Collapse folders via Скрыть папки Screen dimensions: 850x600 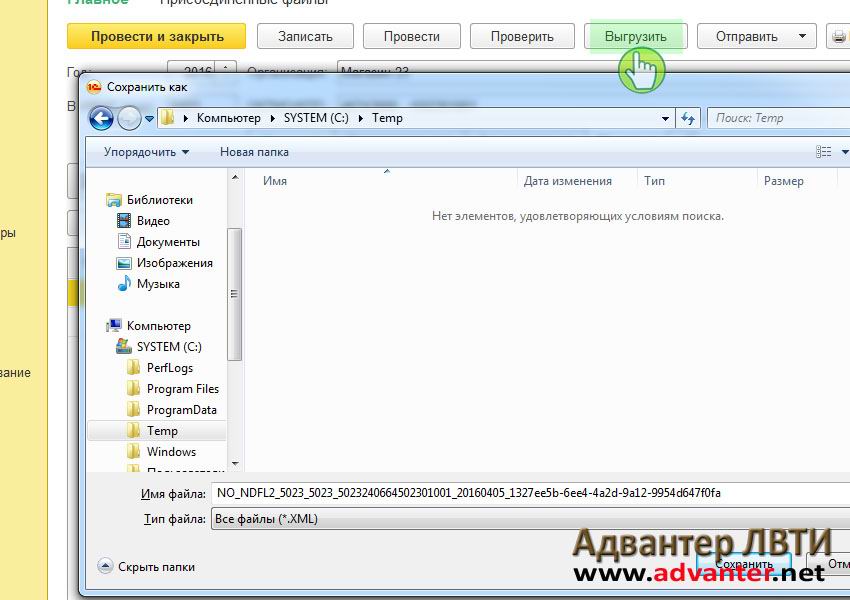click(x=146, y=567)
